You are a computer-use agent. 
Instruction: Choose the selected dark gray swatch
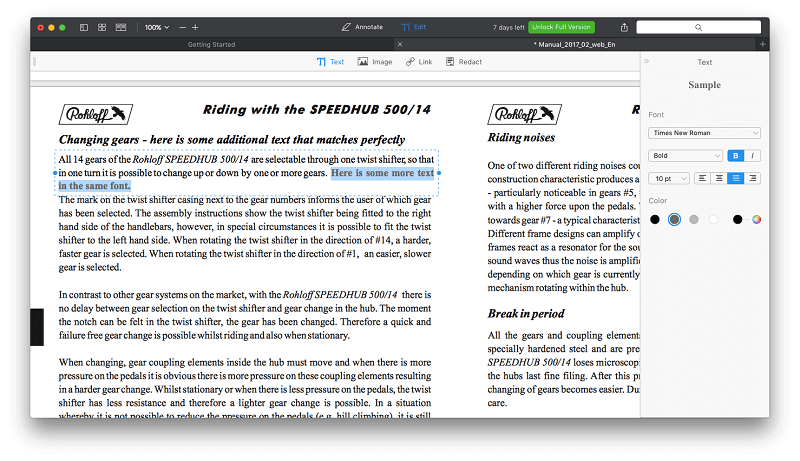(x=674, y=219)
